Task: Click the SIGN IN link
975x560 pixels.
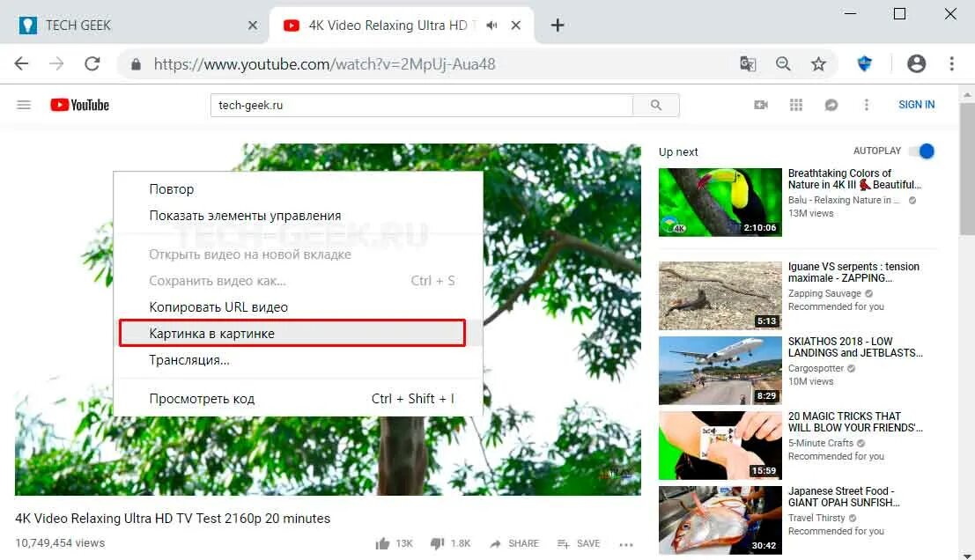Action: pos(917,105)
